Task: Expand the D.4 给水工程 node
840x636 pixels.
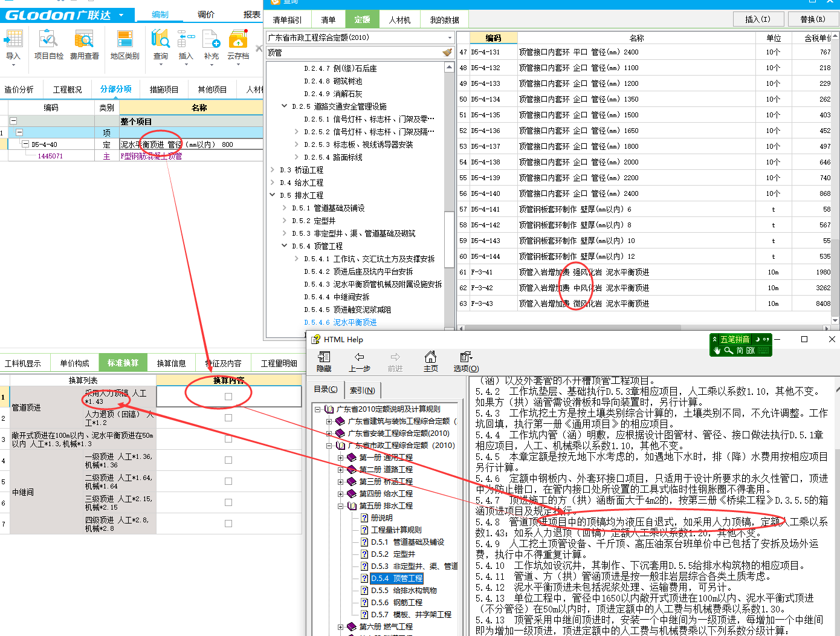Action: point(273,183)
